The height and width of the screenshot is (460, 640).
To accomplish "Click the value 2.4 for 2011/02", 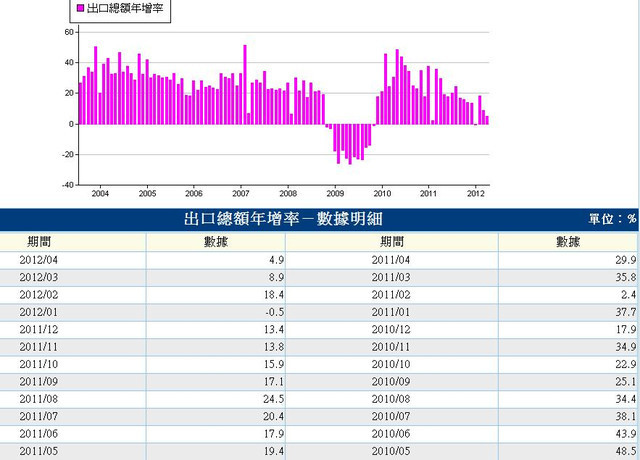I will point(629,295).
